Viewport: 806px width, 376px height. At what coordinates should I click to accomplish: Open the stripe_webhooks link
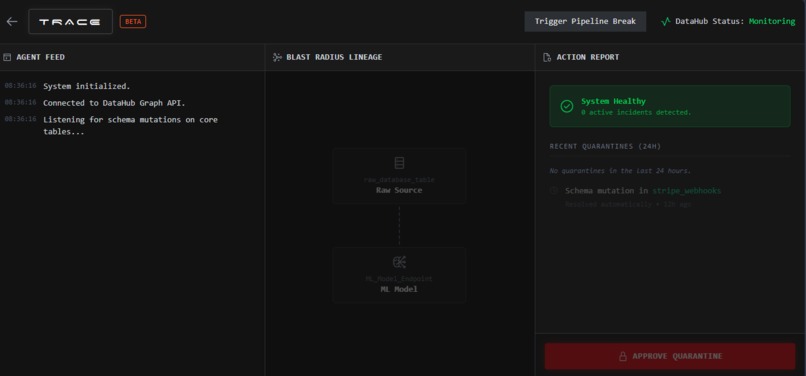point(687,191)
